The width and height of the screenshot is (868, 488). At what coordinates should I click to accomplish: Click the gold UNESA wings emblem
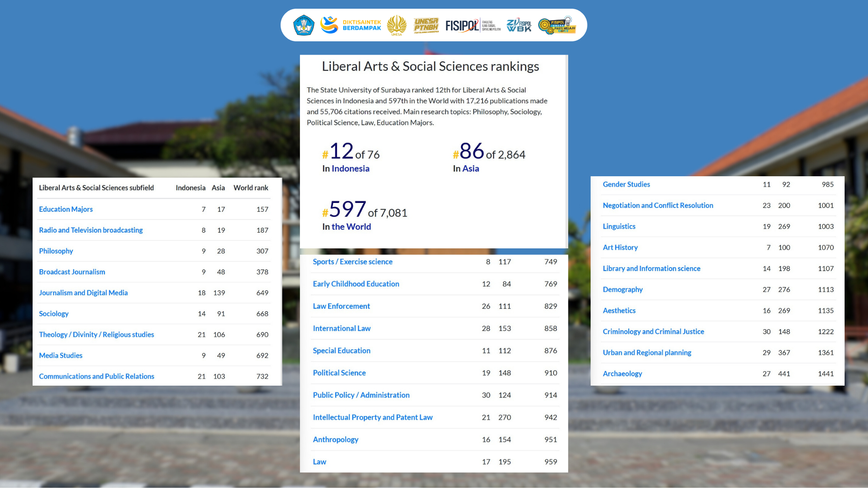coord(396,25)
